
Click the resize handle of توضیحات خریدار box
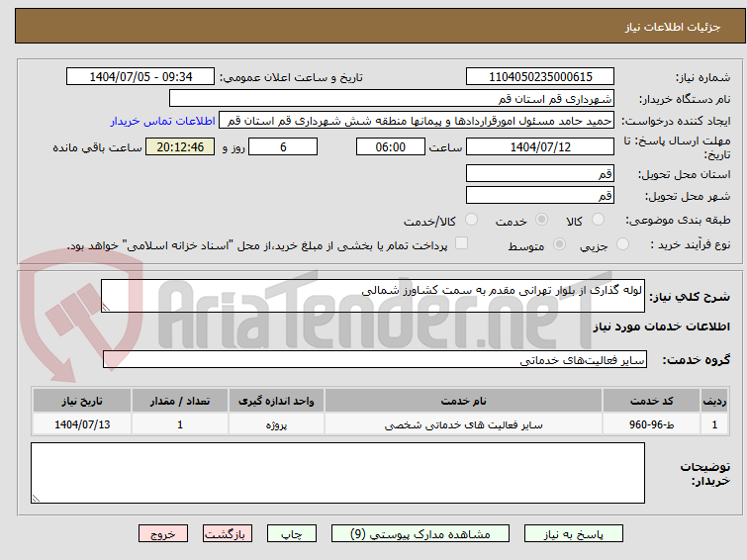pos(36,499)
